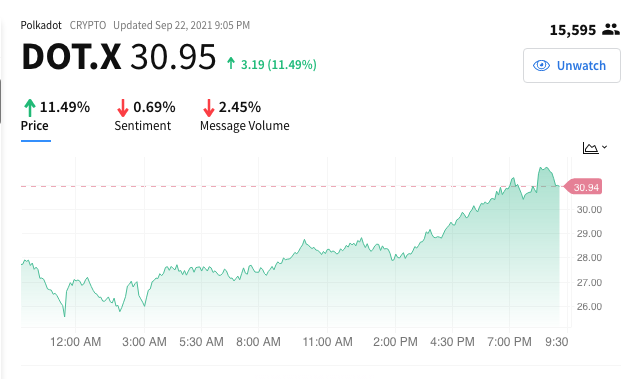The width and height of the screenshot is (637, 379).
Task: Click the Polkadot name label
Action: tap(41, 25)
